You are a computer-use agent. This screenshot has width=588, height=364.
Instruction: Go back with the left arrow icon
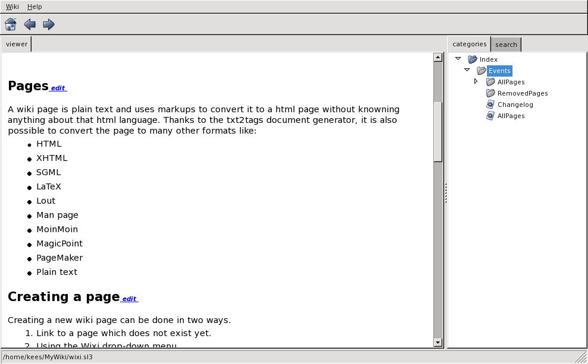pyautogui.click(x=30, y=24)
